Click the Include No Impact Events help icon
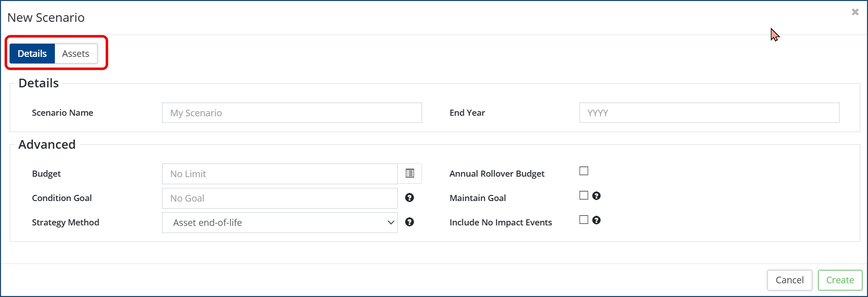Viewport: 868px width, 297px height. [x=596, y=220]
